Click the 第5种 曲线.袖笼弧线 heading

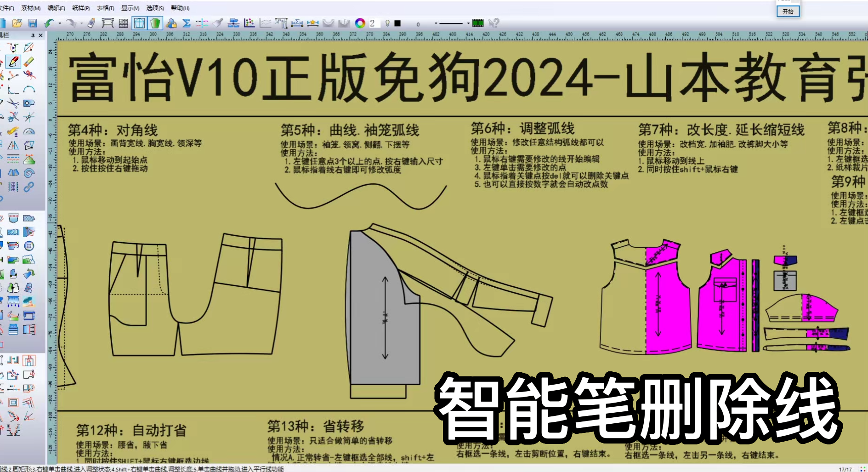click(x=350, y=130)
